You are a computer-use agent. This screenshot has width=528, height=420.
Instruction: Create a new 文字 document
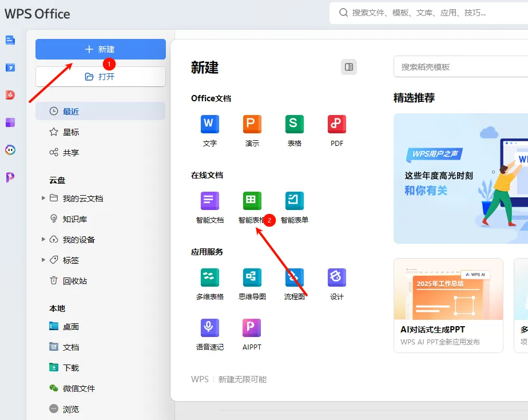tap(210, 130)
